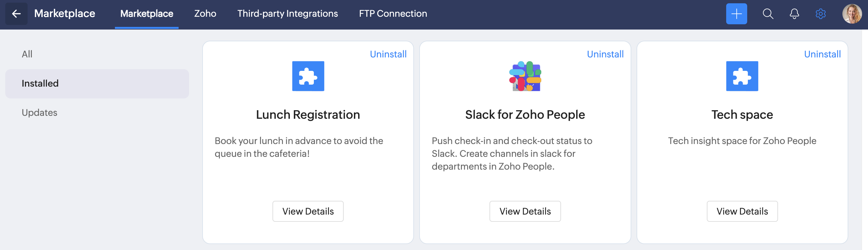Viewport: 868px width, 250px height.
Task: Click the blue plus add button
Action: coord(736,14)
